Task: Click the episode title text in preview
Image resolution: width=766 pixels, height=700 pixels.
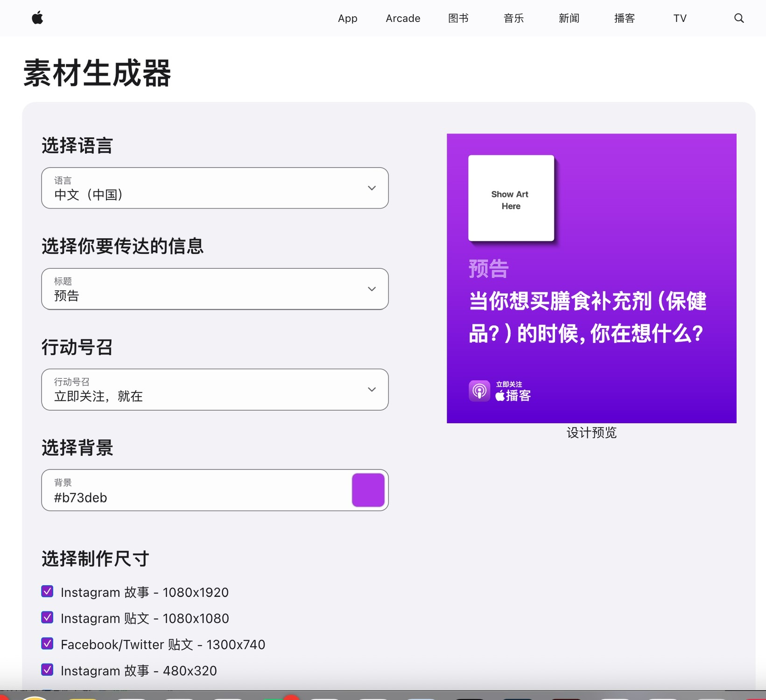Action: [587, 317]
